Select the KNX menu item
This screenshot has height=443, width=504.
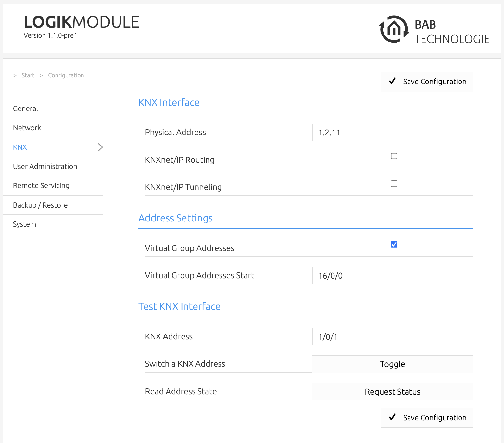click(53, 147)
